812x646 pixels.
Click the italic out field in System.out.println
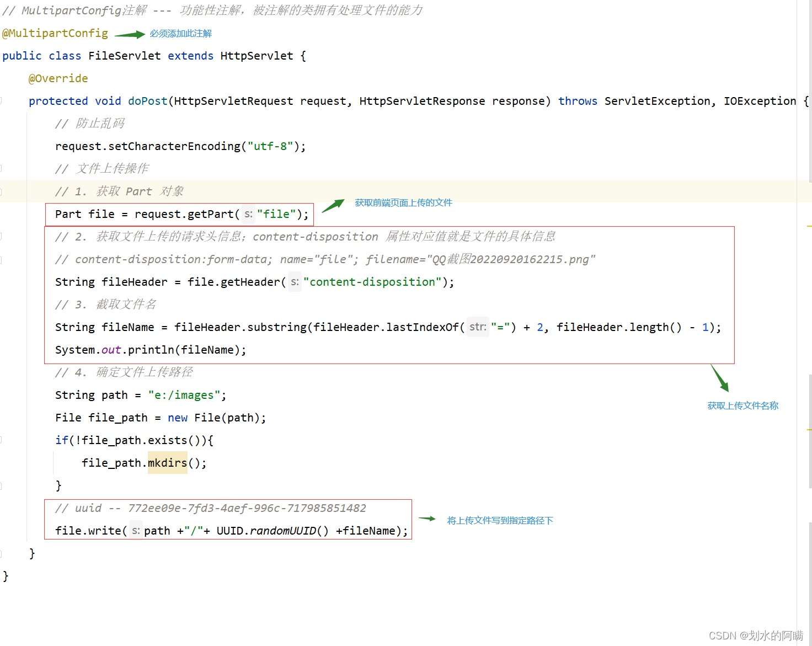(x=111, y=350)
